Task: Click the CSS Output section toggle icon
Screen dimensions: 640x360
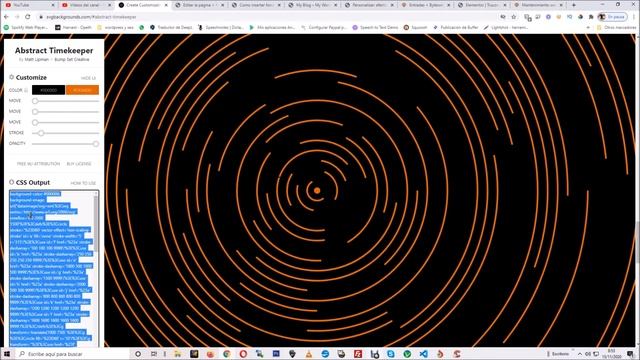Action: click(11, 182)
